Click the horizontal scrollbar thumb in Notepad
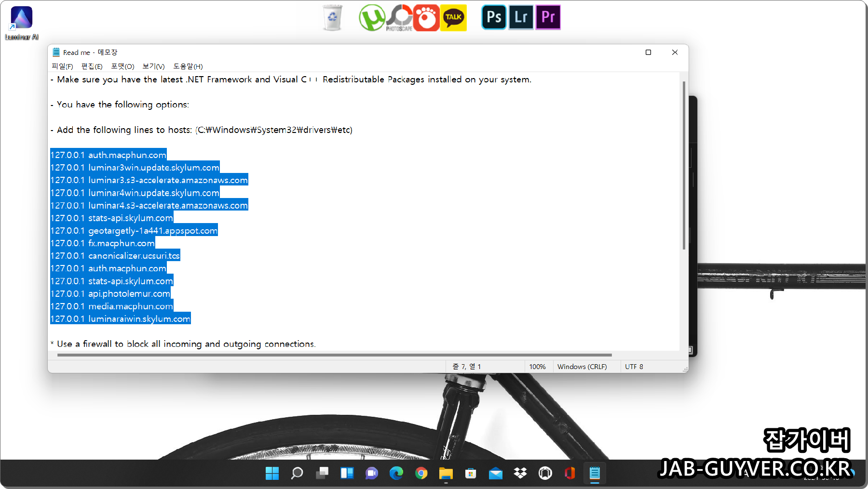 334,355
